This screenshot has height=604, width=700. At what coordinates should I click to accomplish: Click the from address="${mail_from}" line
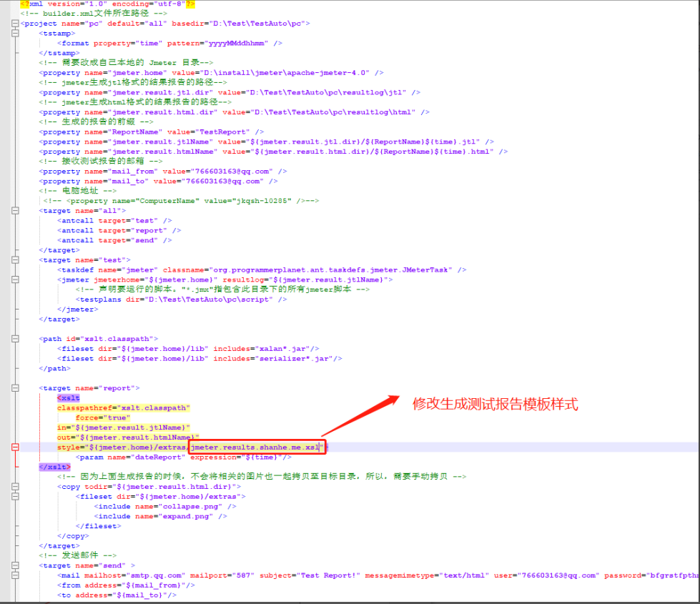[126, 585]
